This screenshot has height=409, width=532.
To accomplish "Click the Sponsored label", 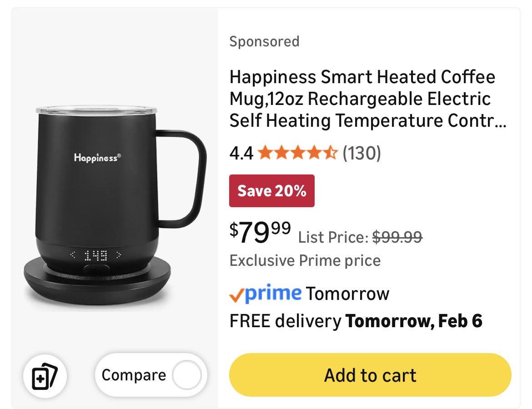I will coord(264,41).
